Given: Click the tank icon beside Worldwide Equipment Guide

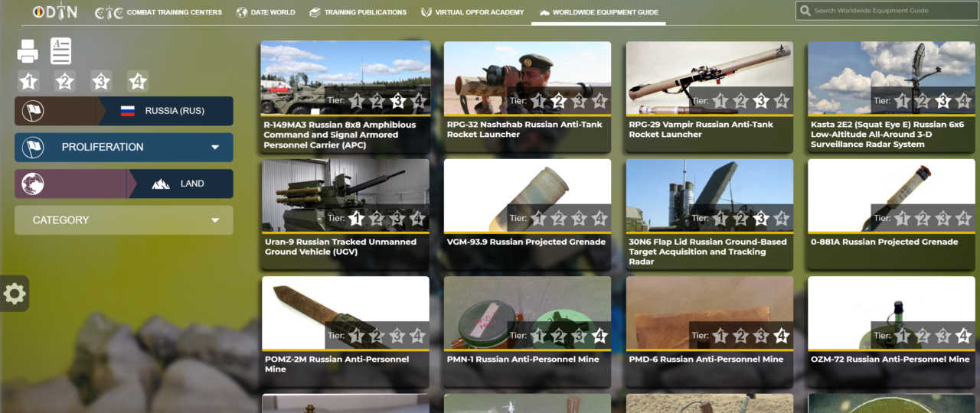Looking at the screenshot, I should [544, 13].
